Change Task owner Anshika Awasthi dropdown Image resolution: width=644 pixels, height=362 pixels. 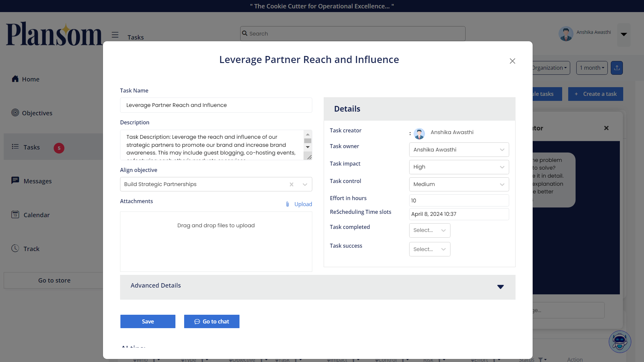[459, 150]
